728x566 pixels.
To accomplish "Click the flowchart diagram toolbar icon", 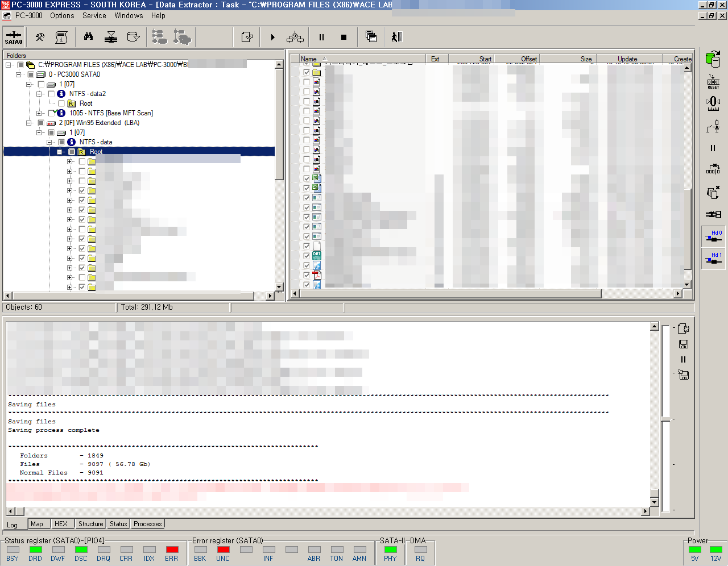I will coord(295,37).
